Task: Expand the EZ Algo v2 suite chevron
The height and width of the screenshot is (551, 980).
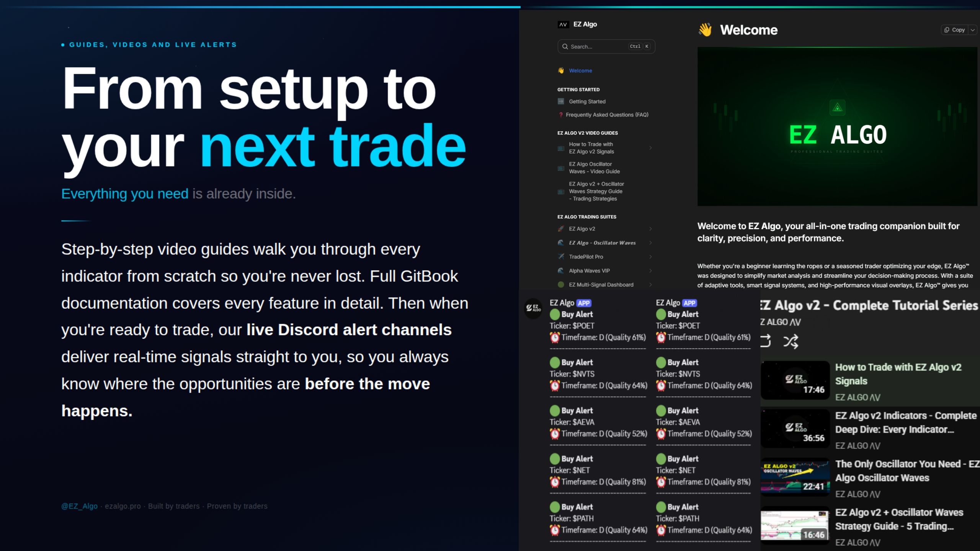Action: click(x=650, y=229)
